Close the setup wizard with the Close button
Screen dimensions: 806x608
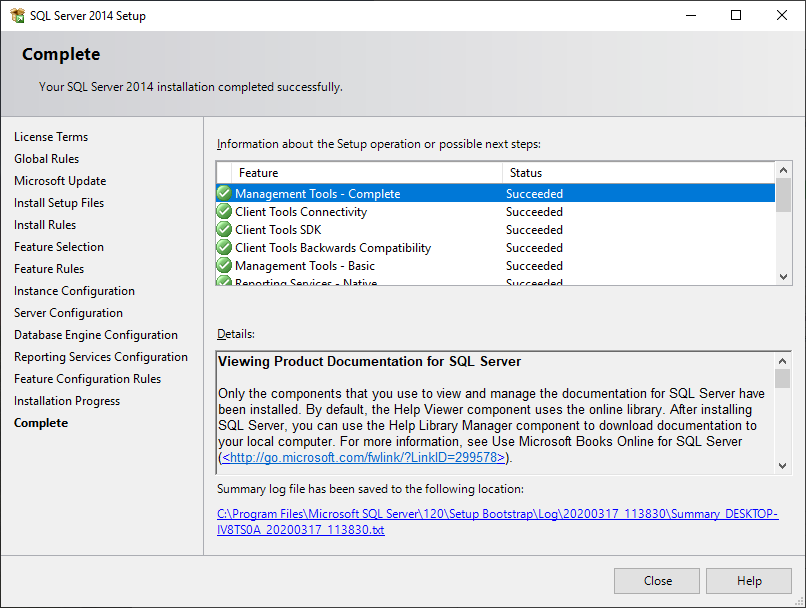coord(657,581)
